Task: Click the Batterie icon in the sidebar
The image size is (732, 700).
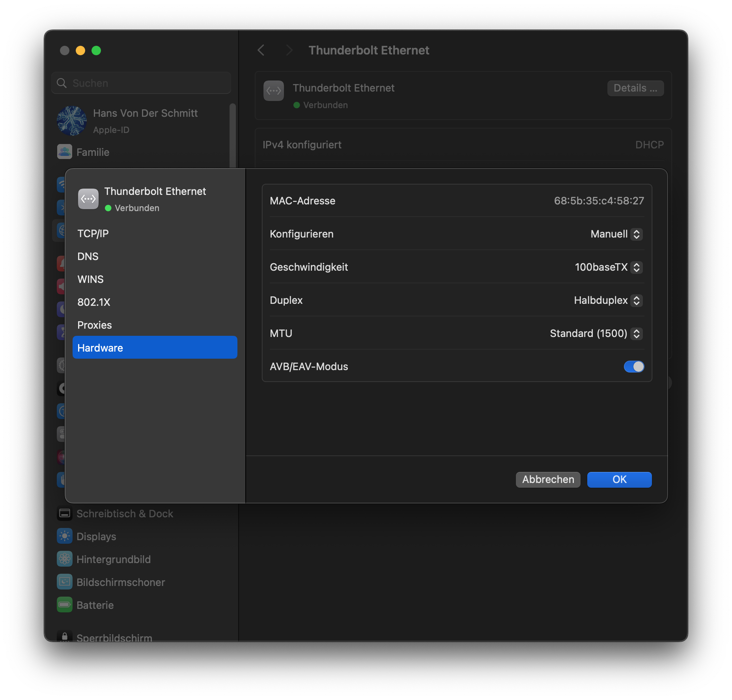Action: [x=65, y=605]
